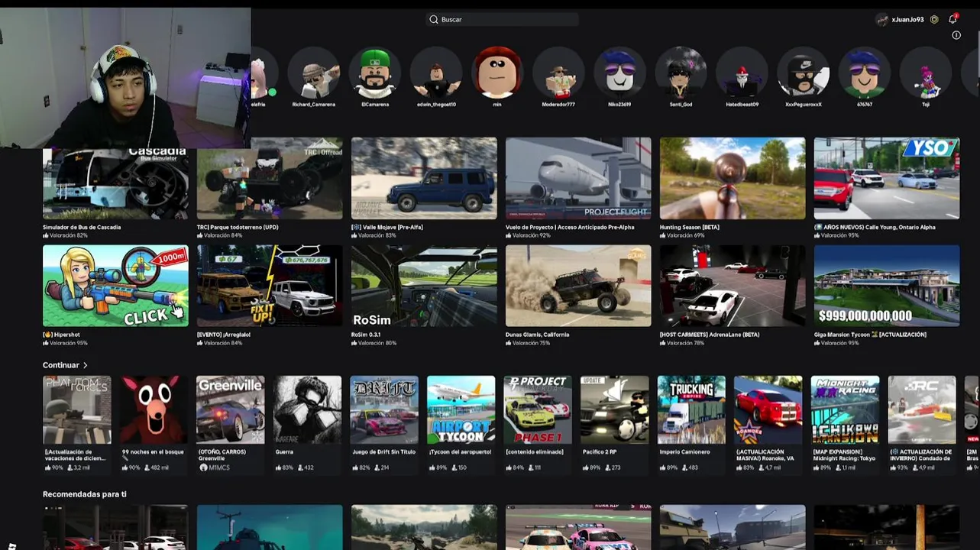Expand the Continuar section arrow

pos(85,365)
